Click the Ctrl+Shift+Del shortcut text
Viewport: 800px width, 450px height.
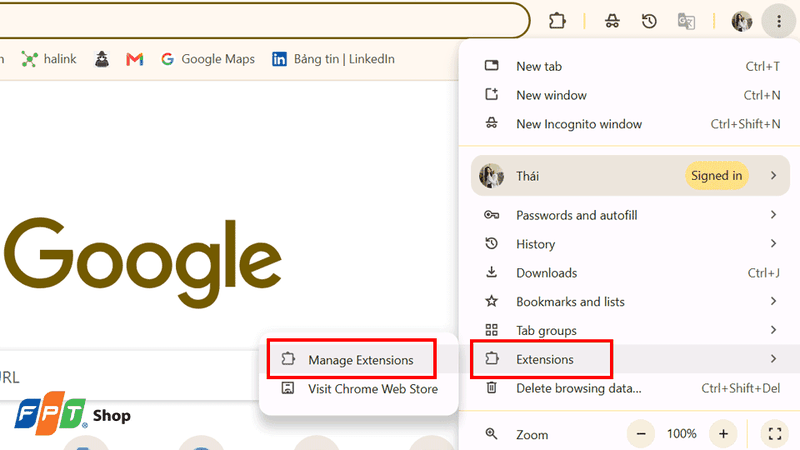pyautogui.click(x=740, y=388)
